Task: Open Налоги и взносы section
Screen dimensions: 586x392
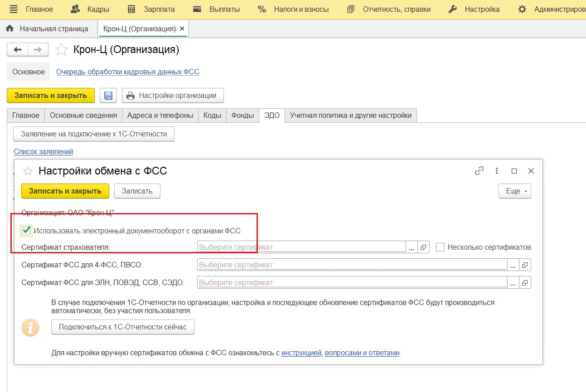Action: click(x=293, y=9)
